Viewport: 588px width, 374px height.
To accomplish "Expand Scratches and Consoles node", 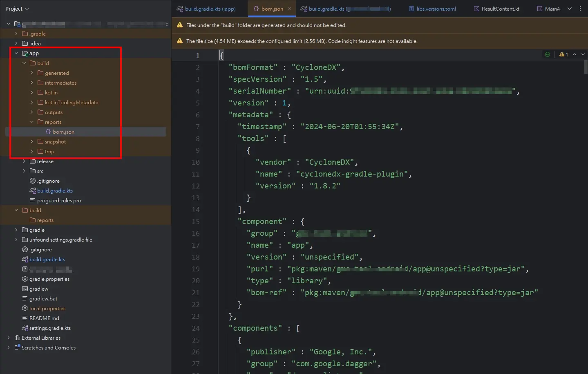I will (x=9, y=347).
